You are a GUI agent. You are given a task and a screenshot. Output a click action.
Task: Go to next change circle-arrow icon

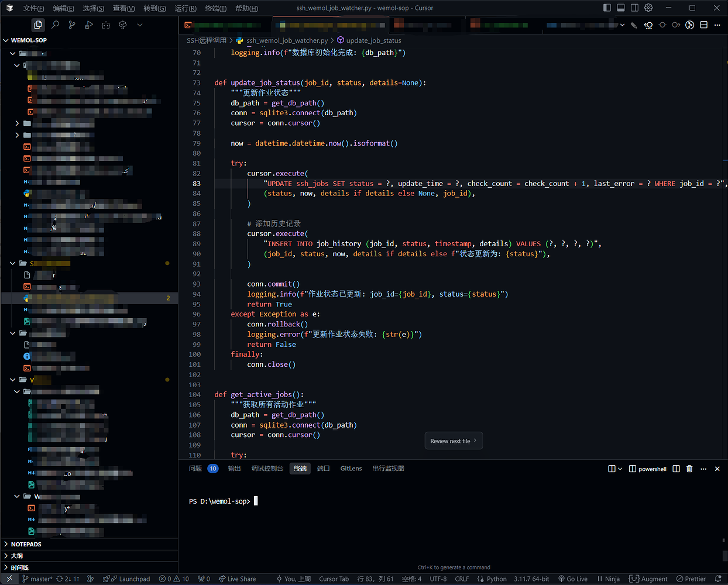click(676, 25)
